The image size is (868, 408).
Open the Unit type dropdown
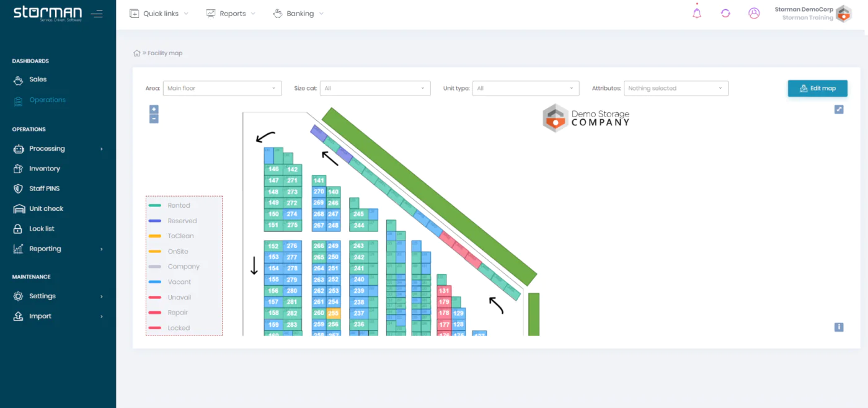(526, 89)
